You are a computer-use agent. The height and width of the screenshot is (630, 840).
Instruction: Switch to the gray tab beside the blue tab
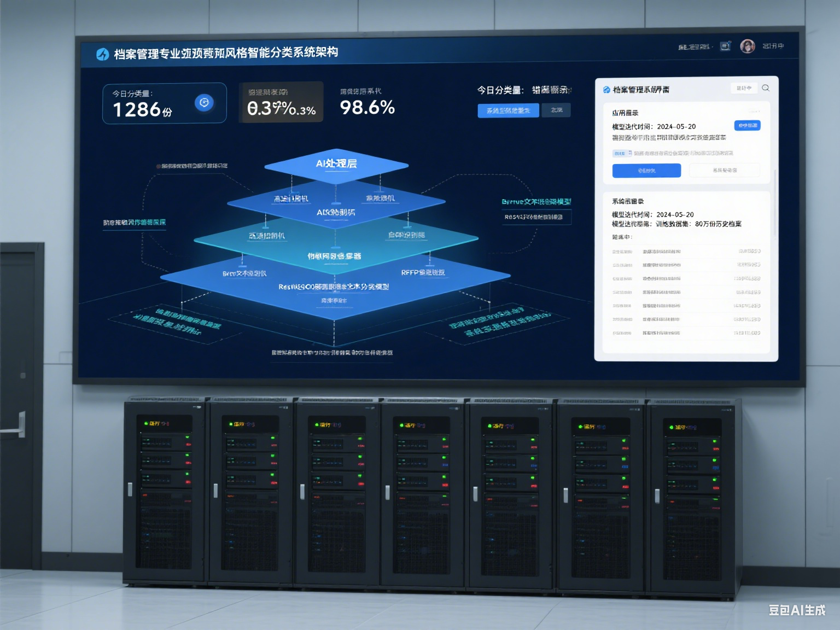(x=556, y=110)
